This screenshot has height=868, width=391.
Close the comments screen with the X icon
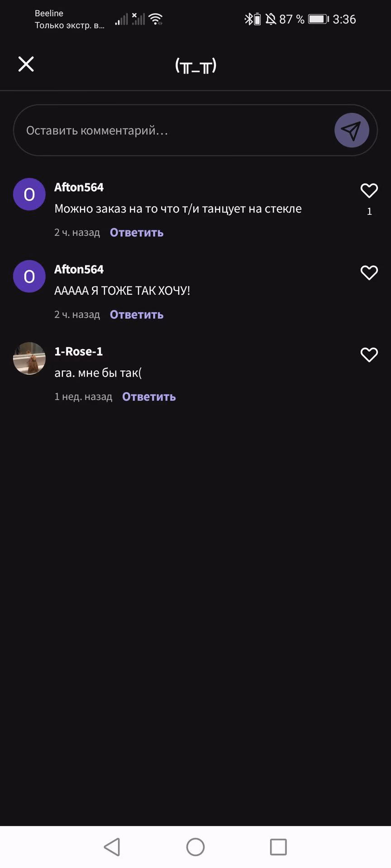point(26,64)
